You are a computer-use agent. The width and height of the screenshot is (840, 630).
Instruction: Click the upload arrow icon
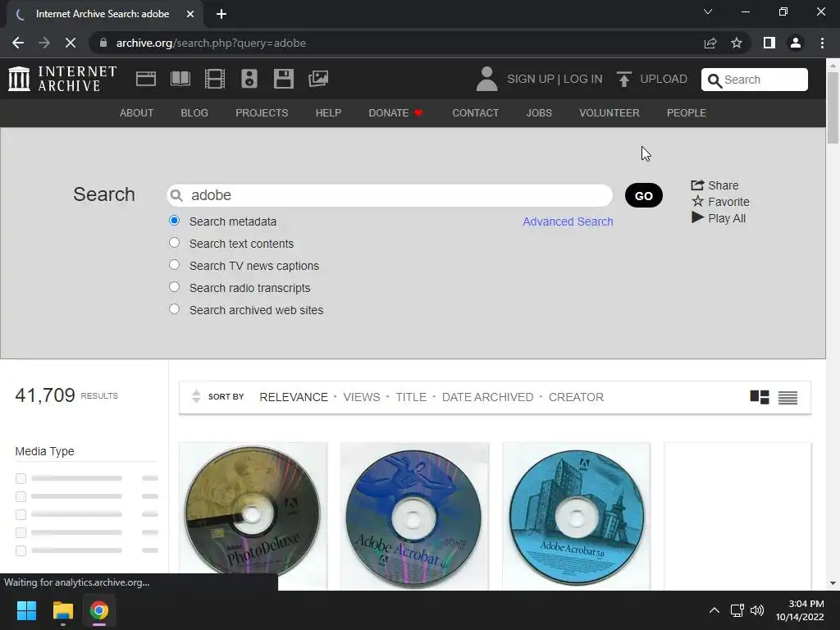623,80
